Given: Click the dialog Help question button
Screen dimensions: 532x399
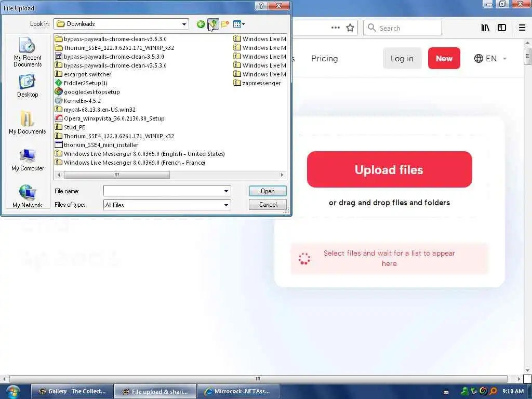Looking at the screenshot, I should [261, 6].
